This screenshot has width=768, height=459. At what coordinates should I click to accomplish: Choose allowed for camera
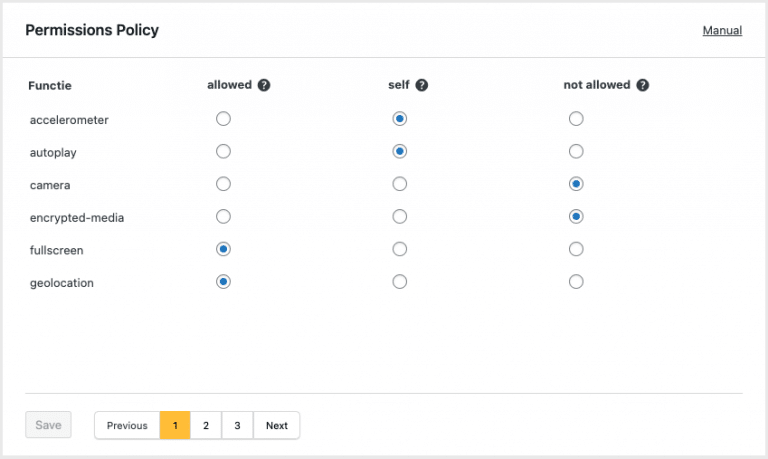point(224,184)
